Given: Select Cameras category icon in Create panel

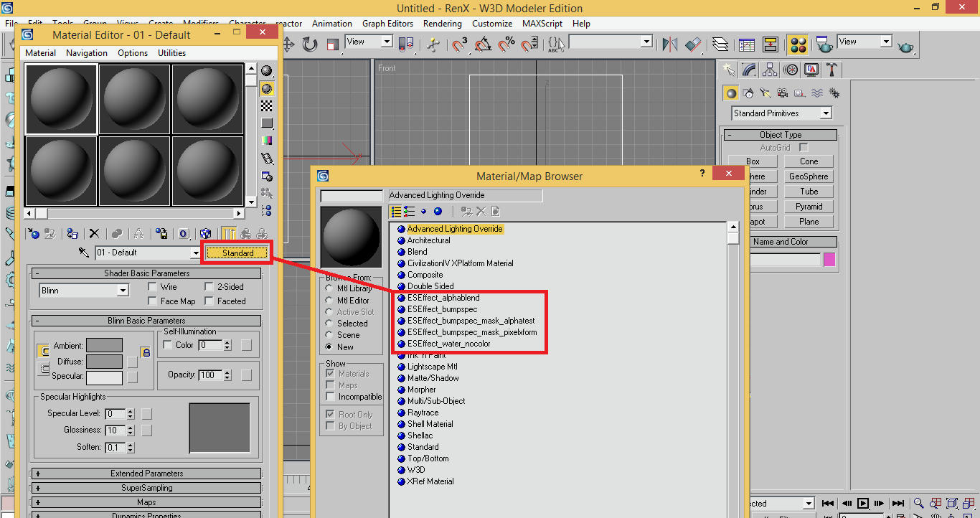Looking at the screenshot, I should [x=783, y=93].
